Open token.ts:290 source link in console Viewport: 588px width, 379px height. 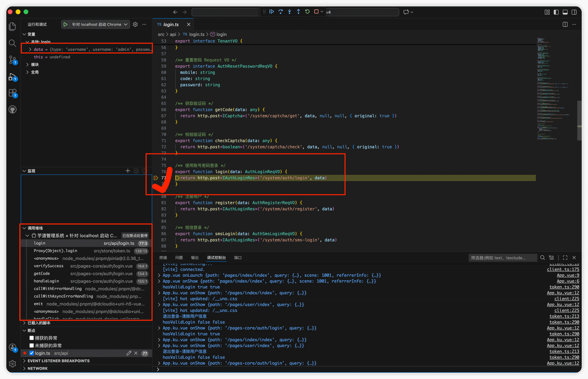(564, 287)
